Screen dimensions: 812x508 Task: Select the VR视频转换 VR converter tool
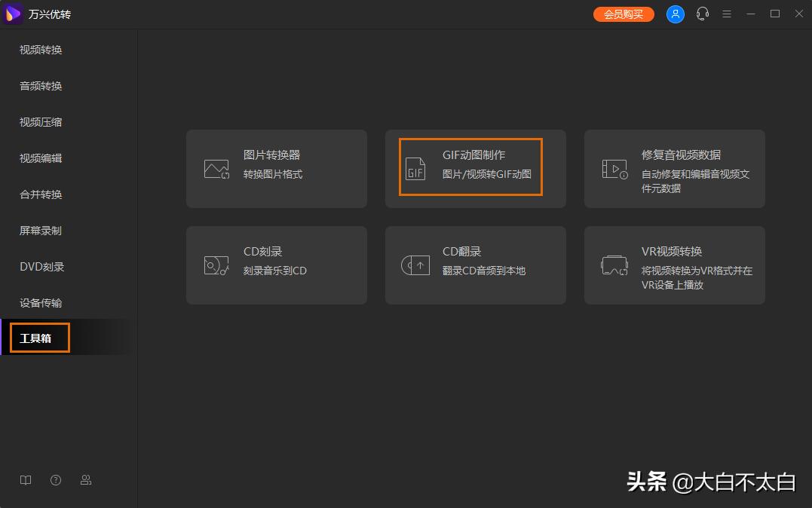[x=673, y=265]
